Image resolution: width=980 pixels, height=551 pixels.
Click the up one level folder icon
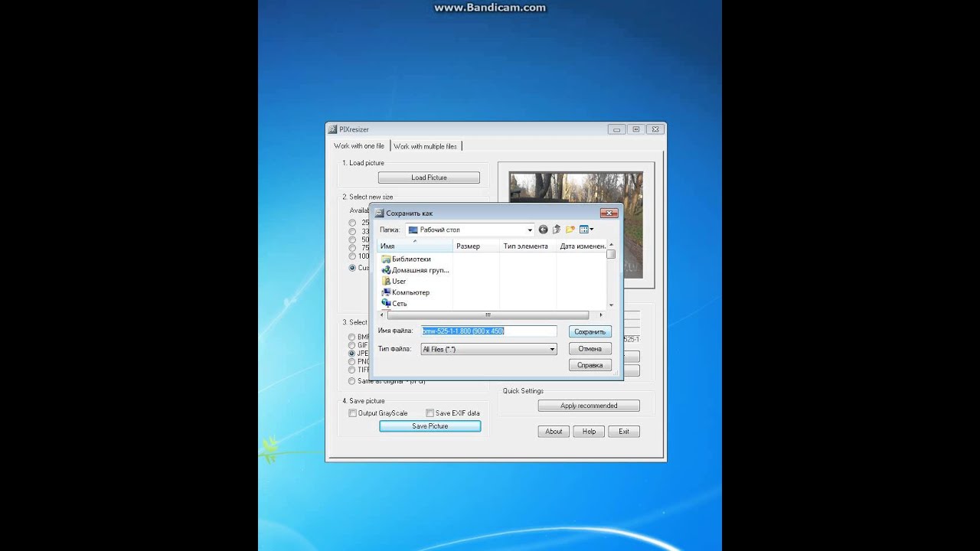[x=557, y=230]
